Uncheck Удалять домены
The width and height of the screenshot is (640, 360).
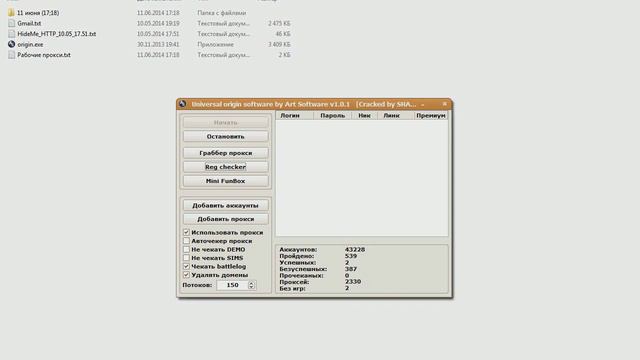tap(187, 275)
